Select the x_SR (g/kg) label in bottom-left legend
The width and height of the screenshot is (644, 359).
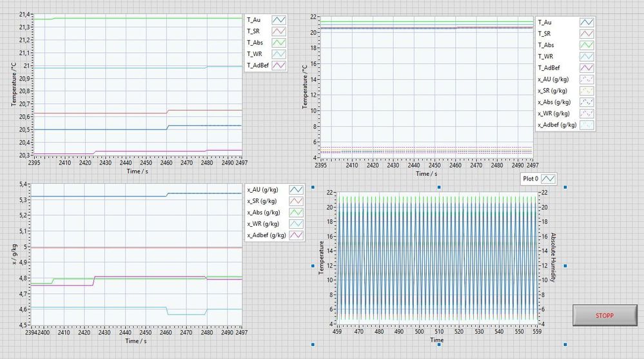click(x=262, y=201)
